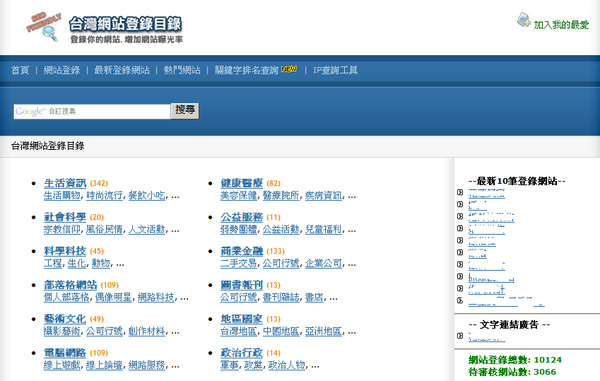Open the 部落格網站 category
Screen dimensions: 600x381
(x=70, y=285)
